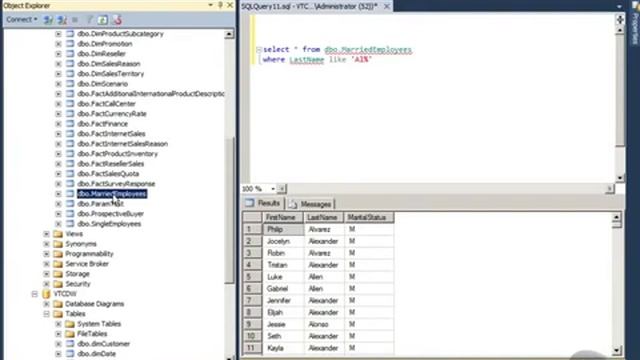Click the Synonyms folder icon

[x=58, y=244]
